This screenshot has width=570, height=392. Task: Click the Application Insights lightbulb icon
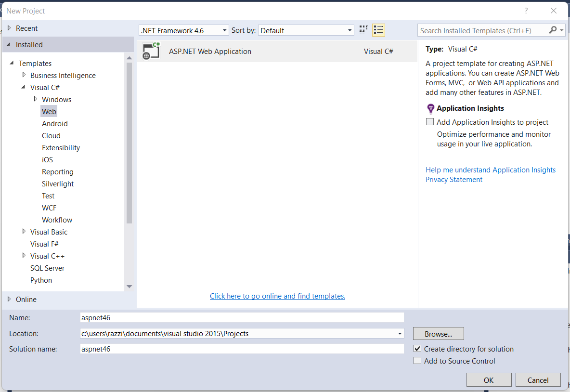click(430, 108)
